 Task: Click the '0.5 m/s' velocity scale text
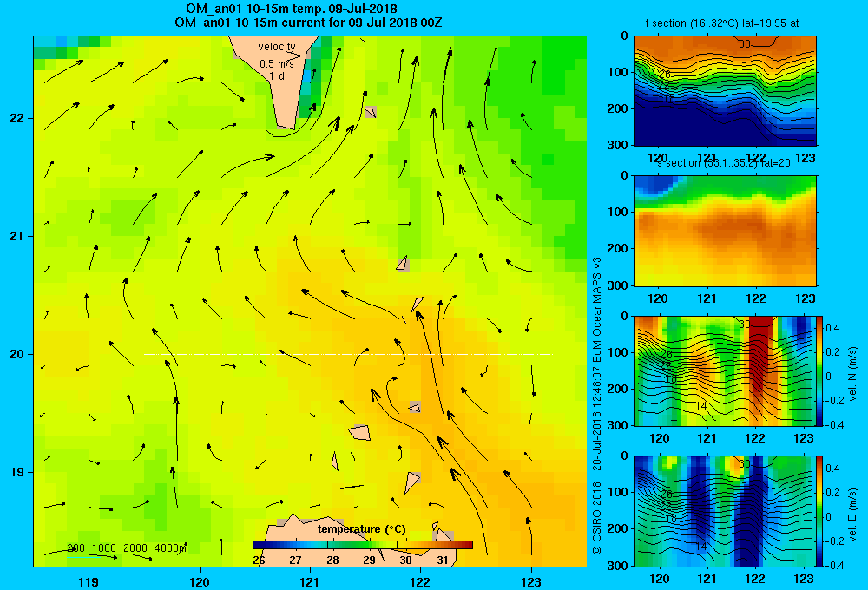click(277, 64)
